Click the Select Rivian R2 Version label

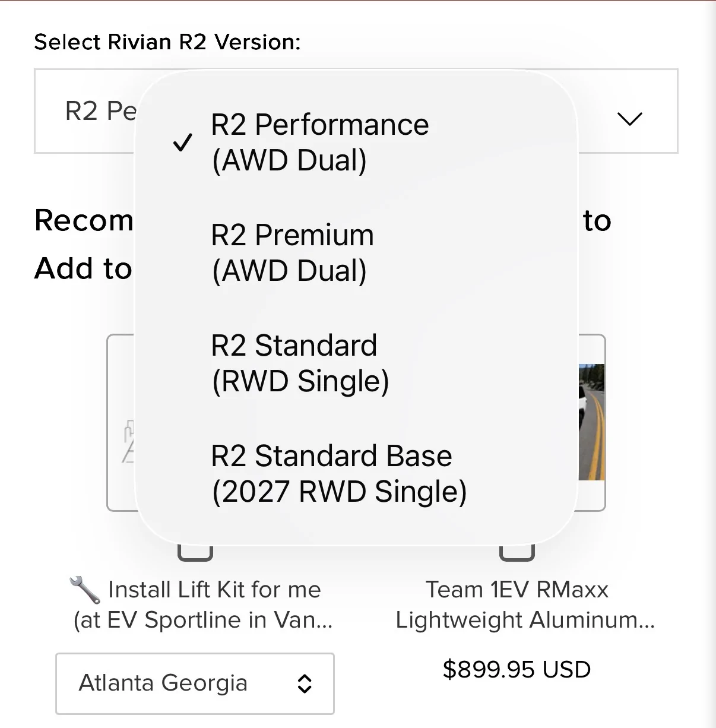point(167,42)
